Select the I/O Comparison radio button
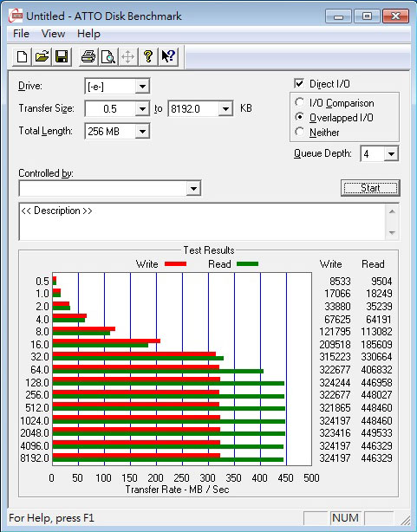Image resolution: width=417 pixels, height=532 pixels. (299, 102)
